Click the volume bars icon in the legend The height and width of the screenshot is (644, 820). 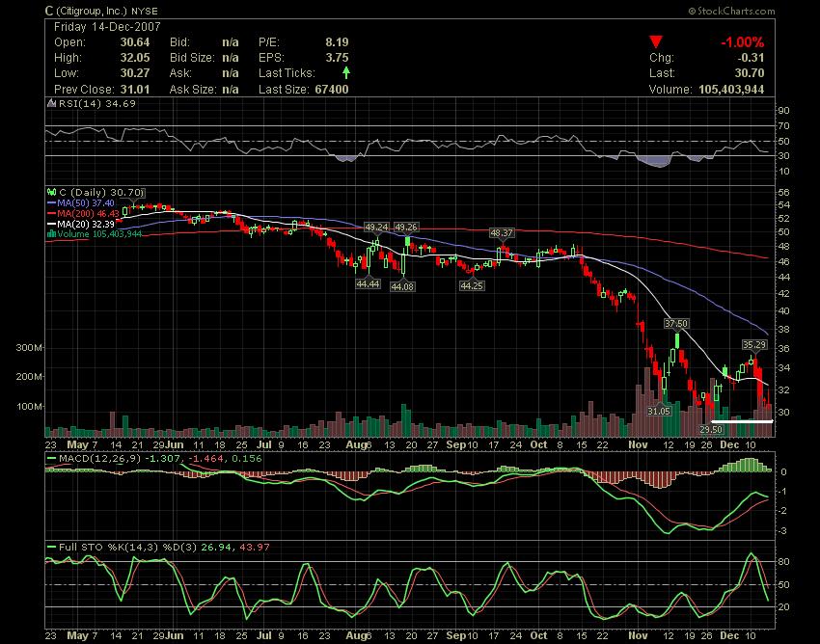point(51,233)
